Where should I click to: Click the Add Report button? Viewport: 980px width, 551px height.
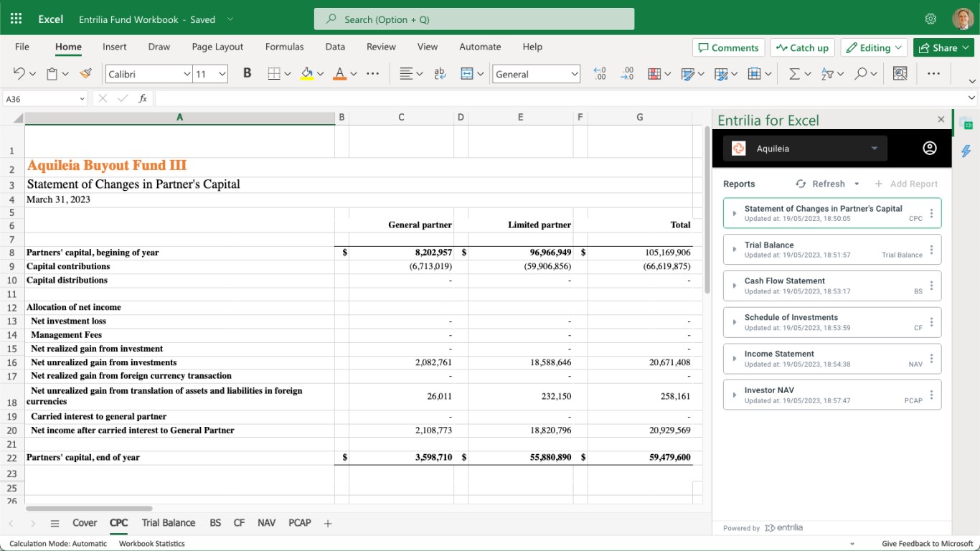[906, 184]
